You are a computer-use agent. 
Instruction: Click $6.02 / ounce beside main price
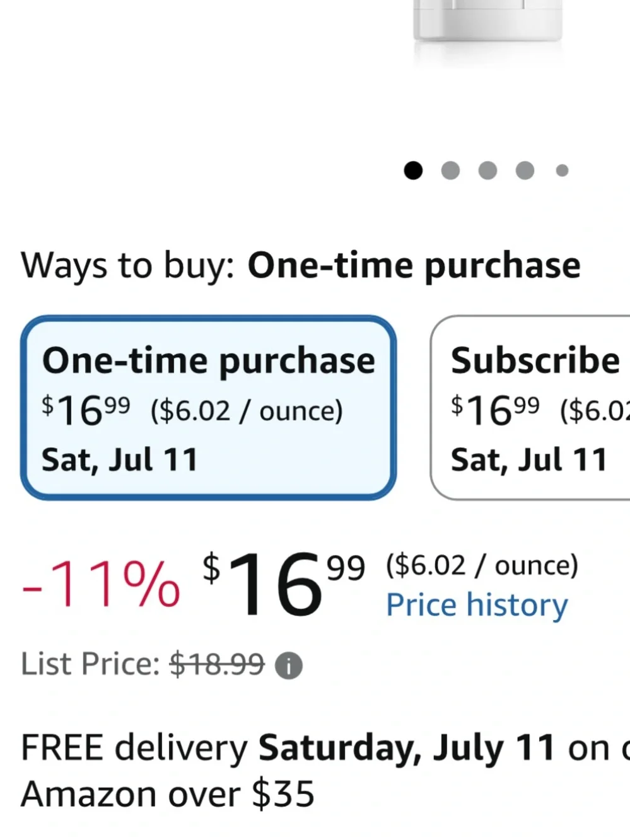click(x=482, y=565)
